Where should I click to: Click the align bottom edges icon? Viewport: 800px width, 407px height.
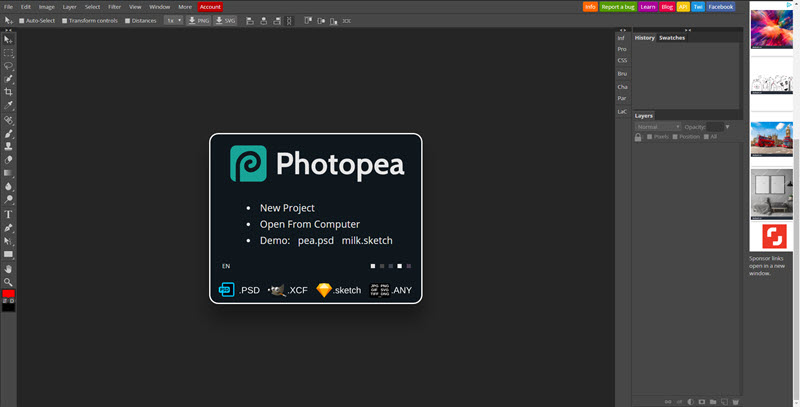334,21
